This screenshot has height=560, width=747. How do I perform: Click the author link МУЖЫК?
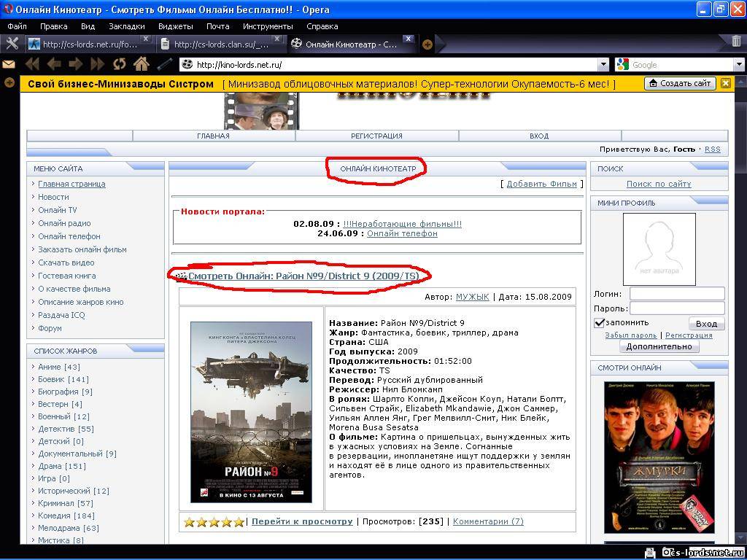pos(473,297)
